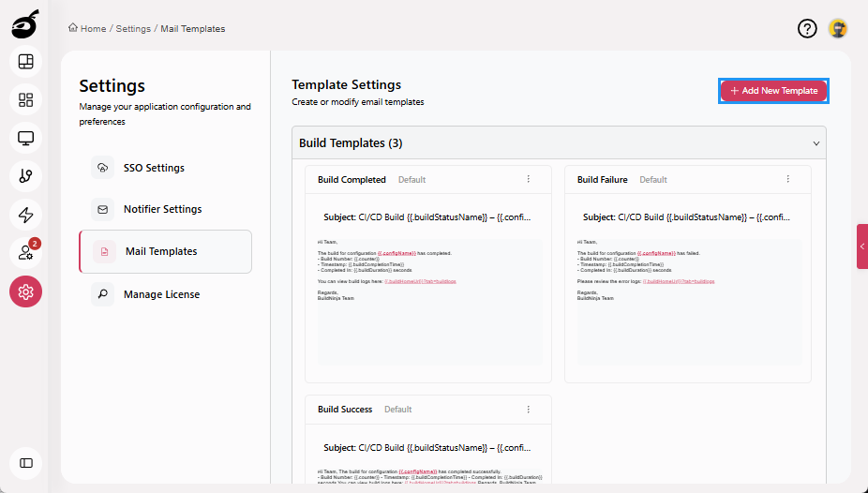
Task: Open user management icon with badge 2
Action: 25,253
